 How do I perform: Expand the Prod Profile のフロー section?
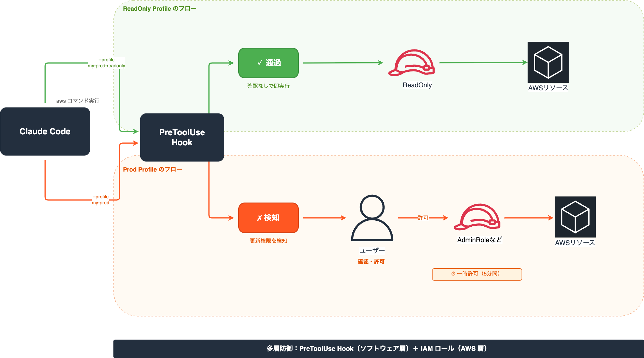(x=153, y=169)
